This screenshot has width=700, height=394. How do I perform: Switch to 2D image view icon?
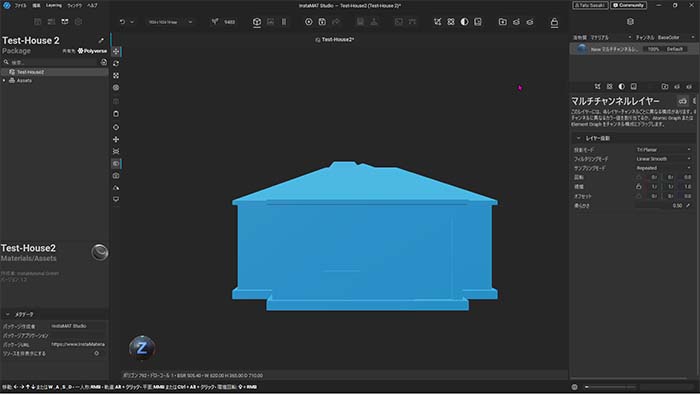pyautogui.click(x=271, y=22)
